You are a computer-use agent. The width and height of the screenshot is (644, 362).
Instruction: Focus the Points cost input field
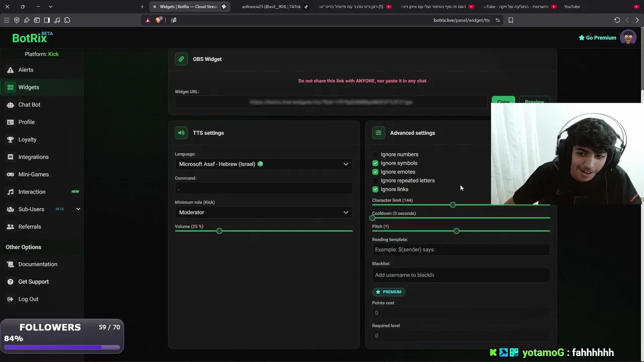click(461, 313)
